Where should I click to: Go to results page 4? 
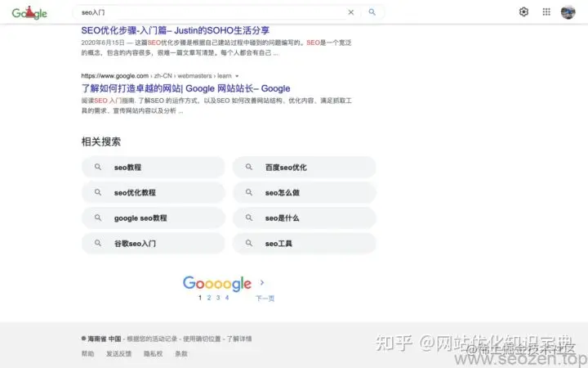[x=227, y=298]
